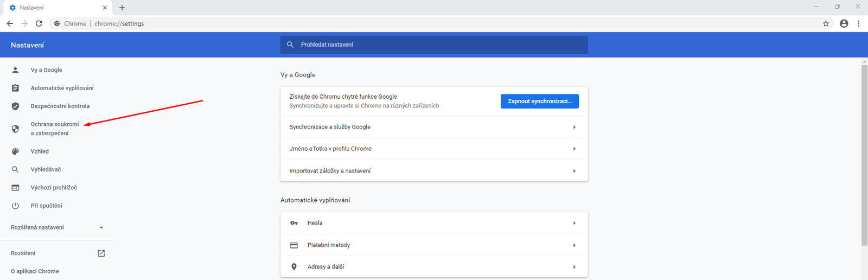
Task: Select Ochrana soukromí a zabezpečení in sidebar
Action: (54, 129)
